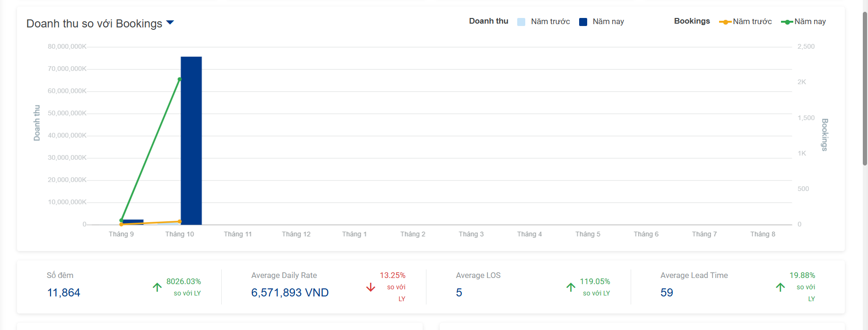Click the green up arrow in Average Lead Time card
Screen dimensions: 868x330
click(x=780, y=287)
